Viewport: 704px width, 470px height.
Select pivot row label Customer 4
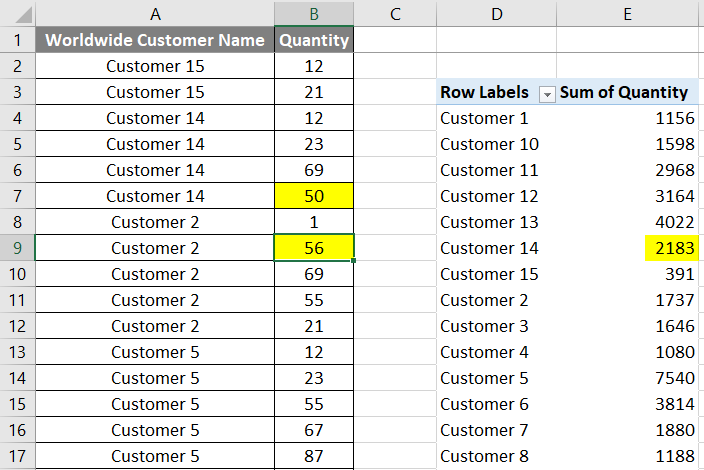tap(497, 352)
